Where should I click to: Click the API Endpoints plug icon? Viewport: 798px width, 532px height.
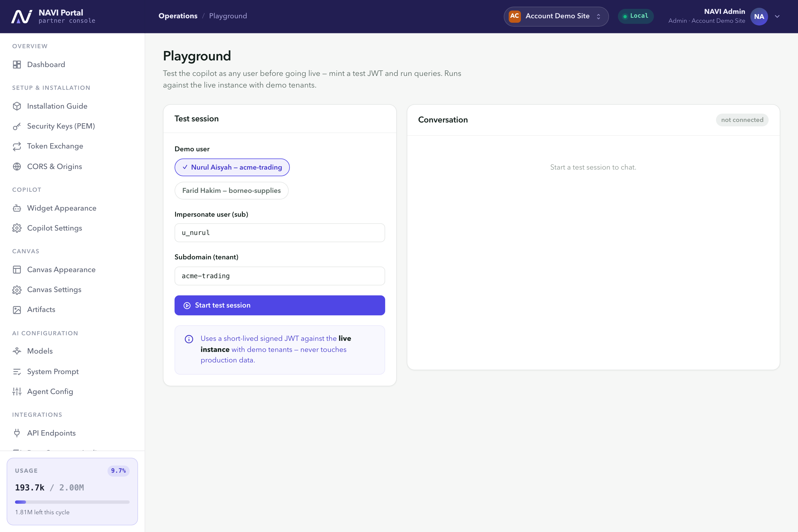(x=17, y=433)
